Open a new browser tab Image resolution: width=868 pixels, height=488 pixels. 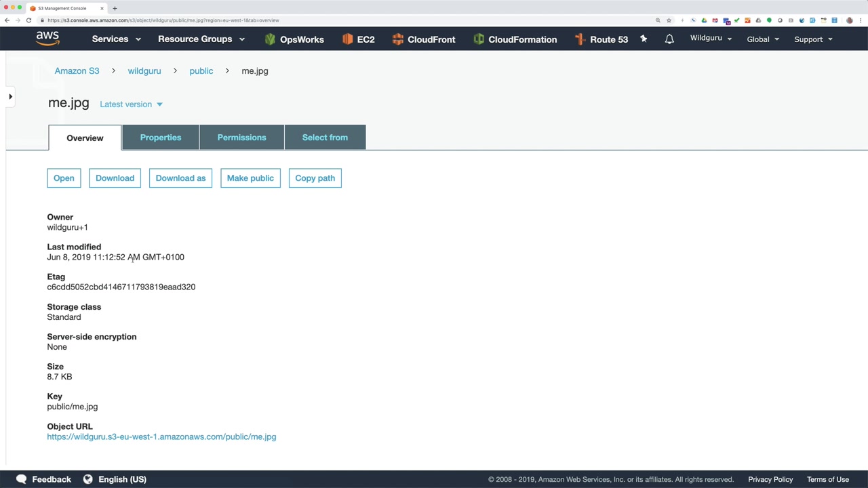point(115,8)
